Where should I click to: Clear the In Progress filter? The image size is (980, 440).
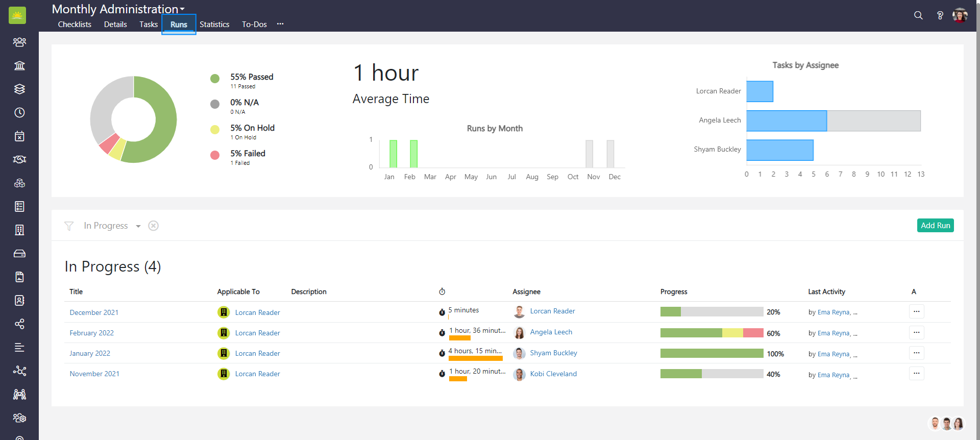click(x=153, y=226)
